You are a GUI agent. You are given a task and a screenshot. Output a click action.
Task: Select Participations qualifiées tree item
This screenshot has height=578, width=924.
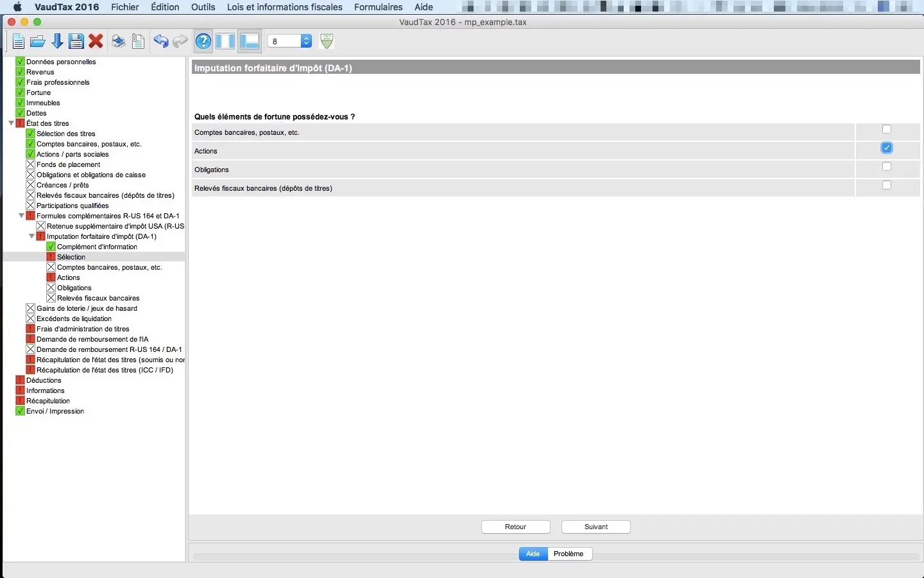click(73, 206)
